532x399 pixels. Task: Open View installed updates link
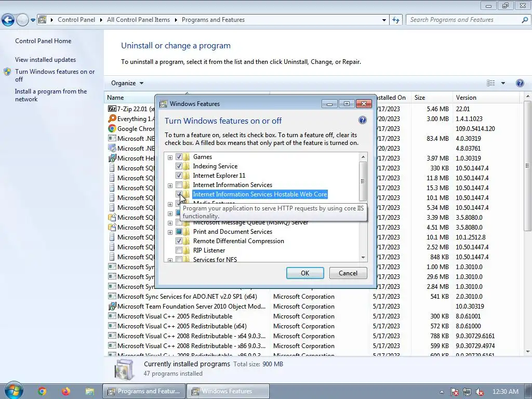coord(46,60)
